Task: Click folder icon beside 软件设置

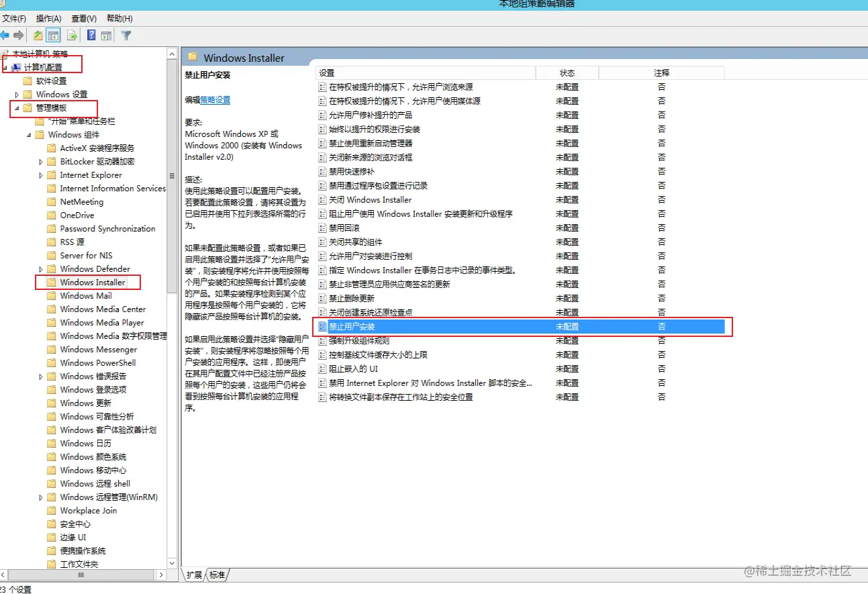Action: point(28,81)
